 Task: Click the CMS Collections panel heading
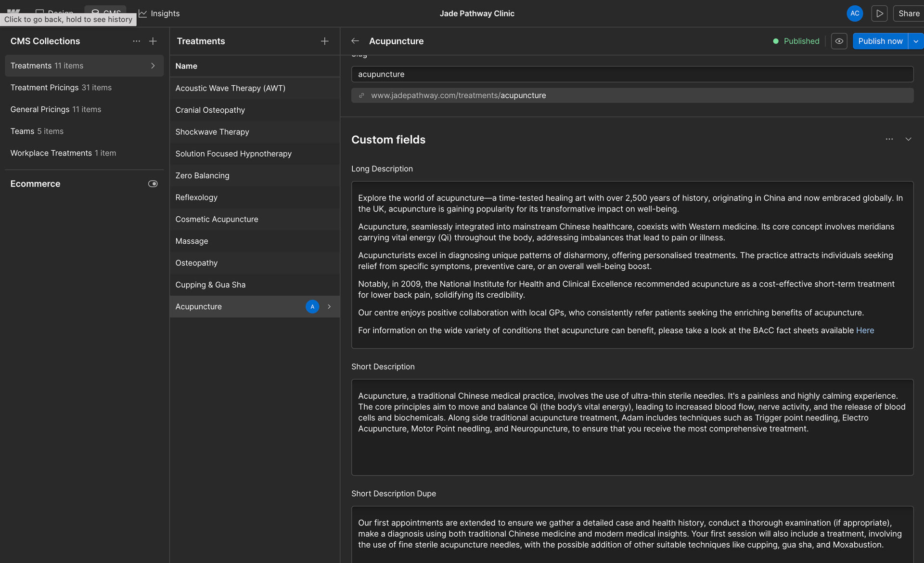tap(45, 41)
